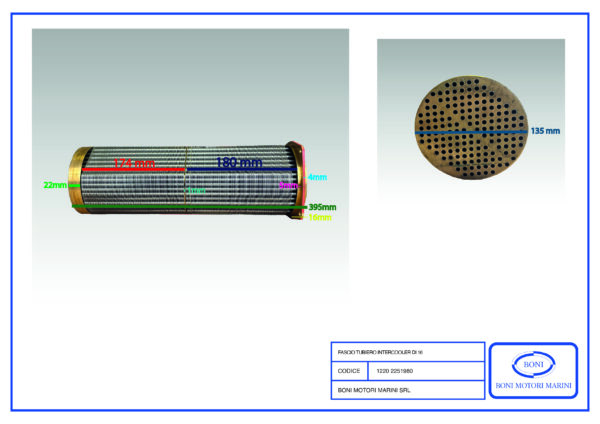This screenshot has height=424, width=600.
Task: Click the long green 395mm measurement line
Action: [x=189, y=207]
